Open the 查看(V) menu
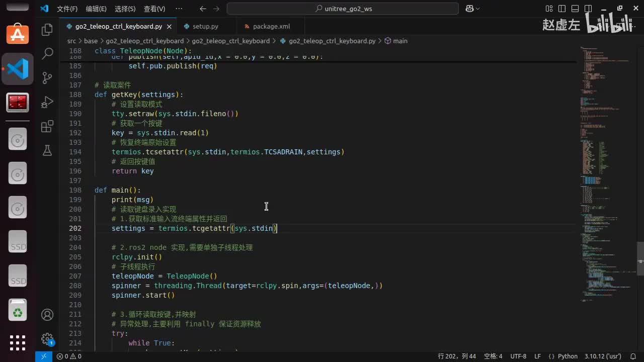The height and width of the screenshot is (362, 644). 154,9
